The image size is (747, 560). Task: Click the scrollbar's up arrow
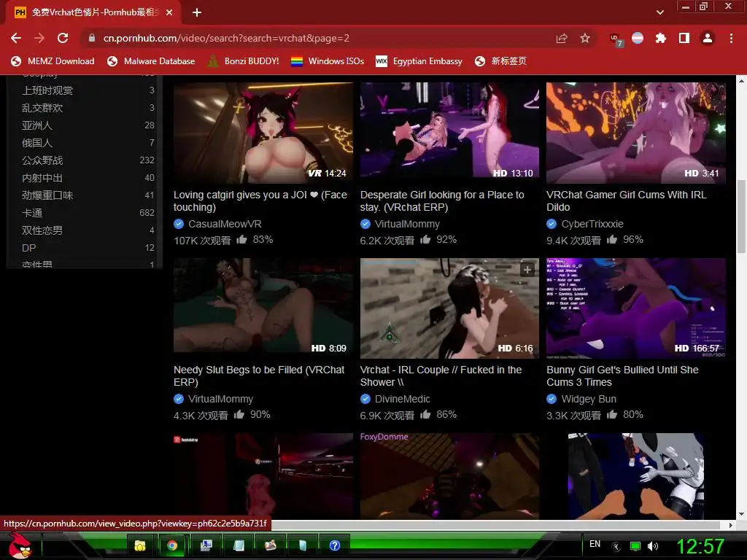(x=741, y=80)
